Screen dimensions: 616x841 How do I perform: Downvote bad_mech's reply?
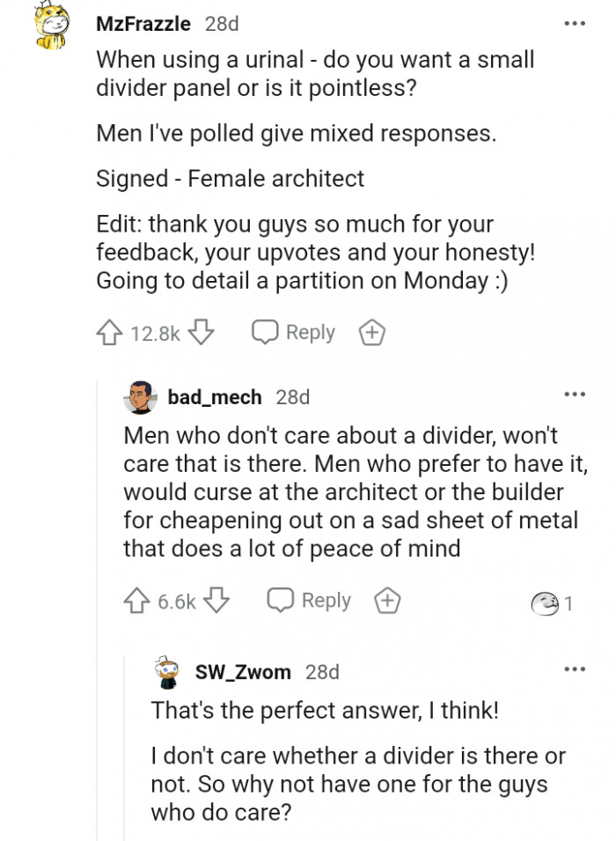pyautogui.click(x=216, y=601)
